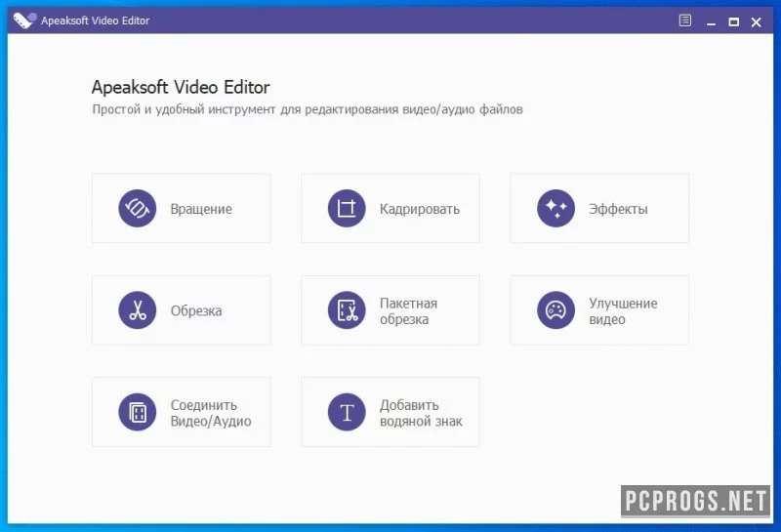Viewport: 781px width, 532px height.
Task: Click the large heading "Apeaksoft Video Editor"
Action: click(x=181, y=87)
